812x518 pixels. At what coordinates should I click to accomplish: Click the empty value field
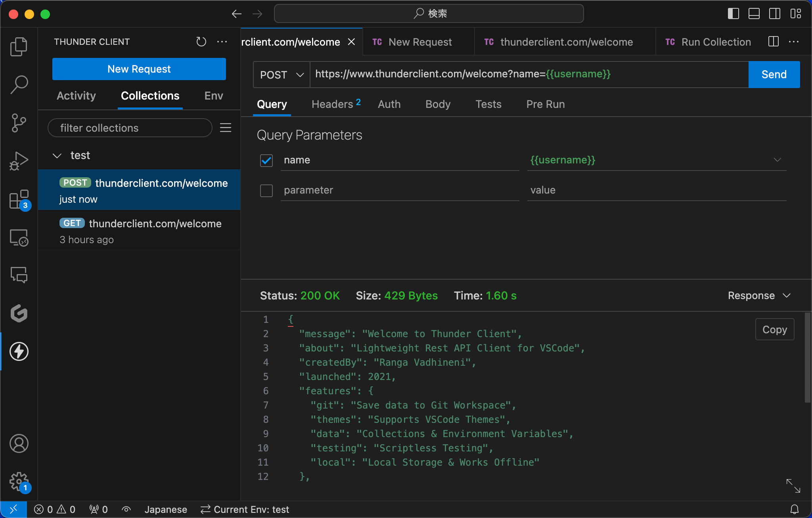(x=657, y=190)
